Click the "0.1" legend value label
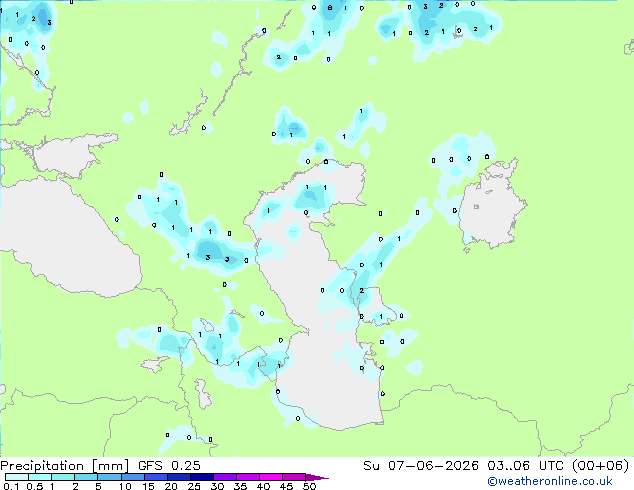The width and height of the screenshot is (634, 490). [x=11, y=486]
